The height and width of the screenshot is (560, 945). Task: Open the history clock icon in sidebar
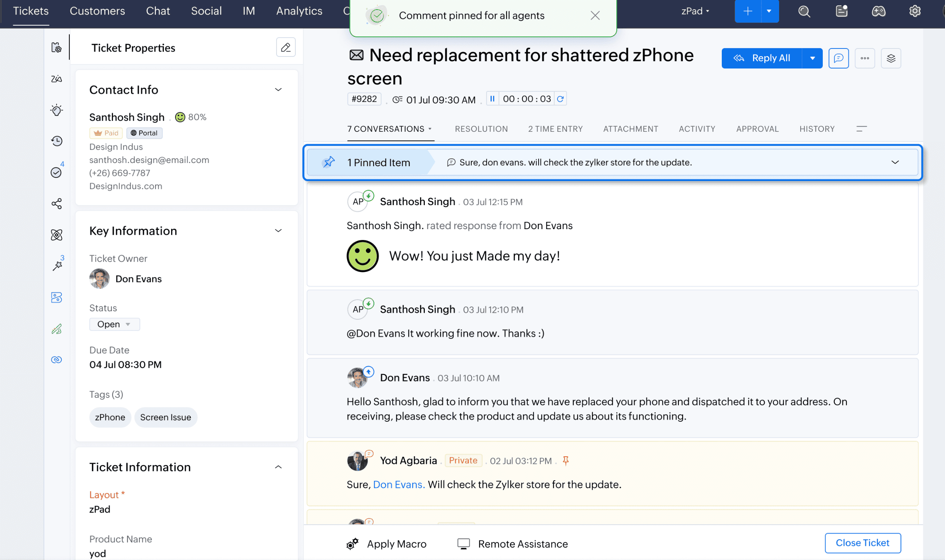(57, 141)
